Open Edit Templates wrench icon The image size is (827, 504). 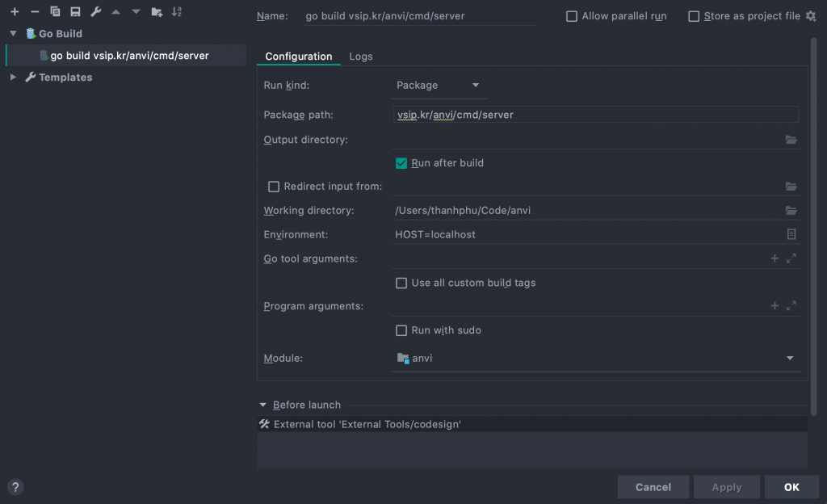95,12
